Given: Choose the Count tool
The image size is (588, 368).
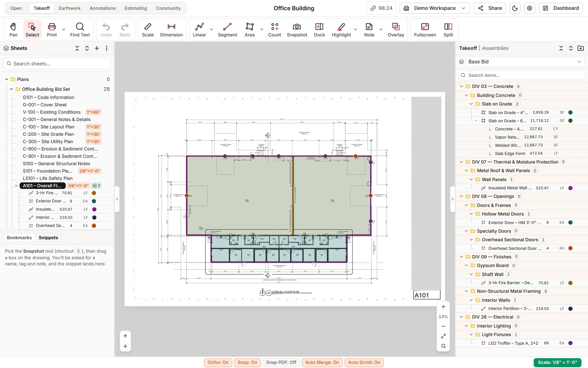Looking at the screenshot, I should coord(274,30).
